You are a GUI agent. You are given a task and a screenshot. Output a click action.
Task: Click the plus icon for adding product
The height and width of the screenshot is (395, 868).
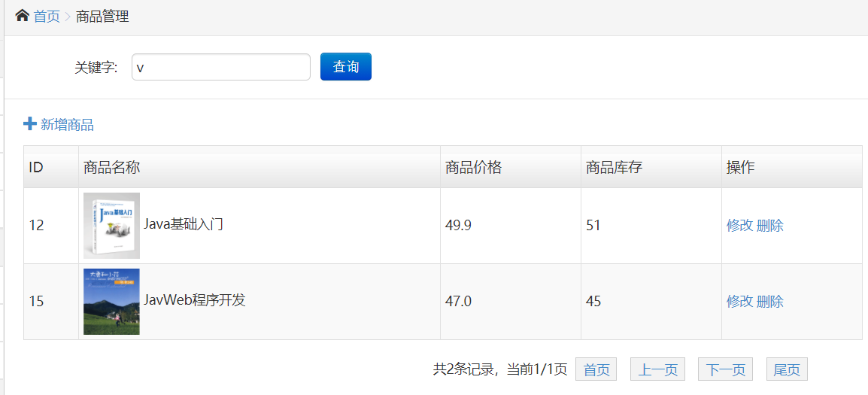click(x=30, y=123)
